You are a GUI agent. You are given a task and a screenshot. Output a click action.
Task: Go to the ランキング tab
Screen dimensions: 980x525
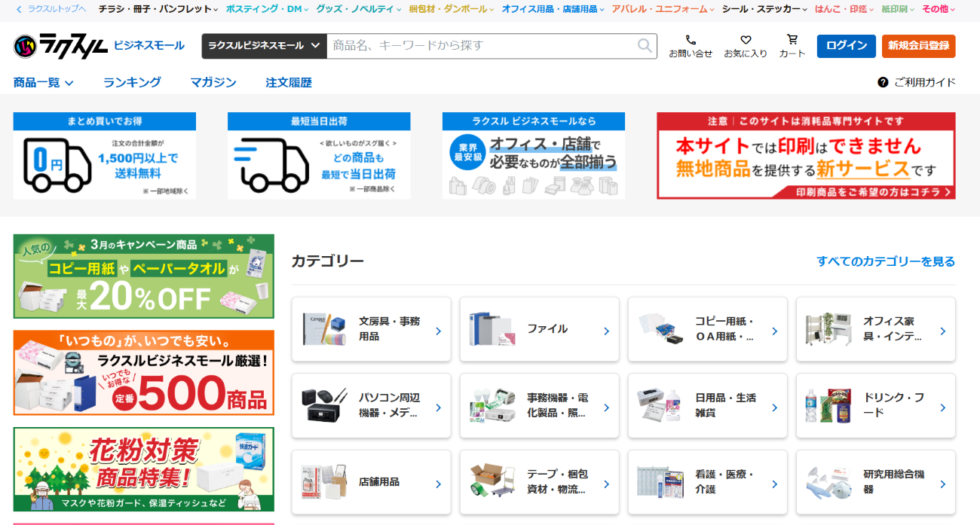pyautogui.click(x=132, y=83)
